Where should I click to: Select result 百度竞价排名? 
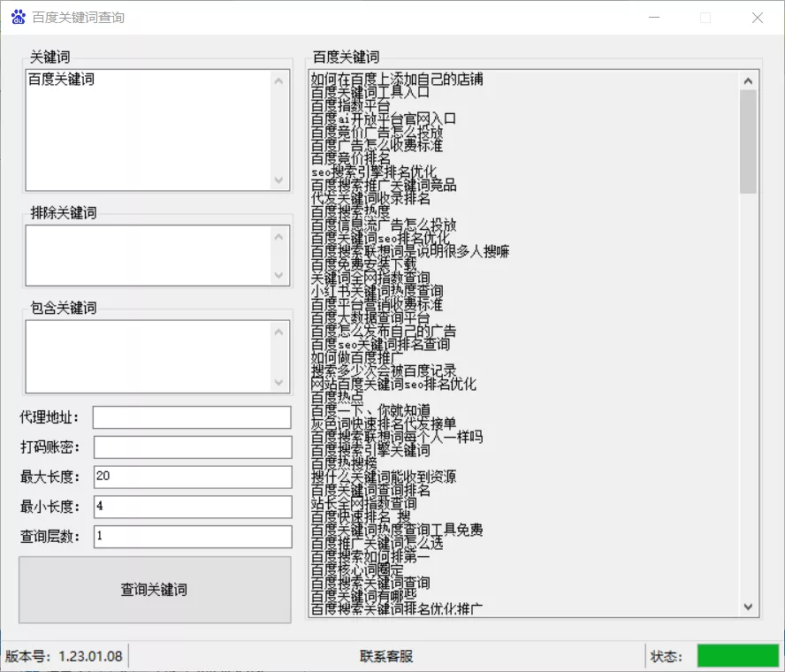tap(350, 158)
